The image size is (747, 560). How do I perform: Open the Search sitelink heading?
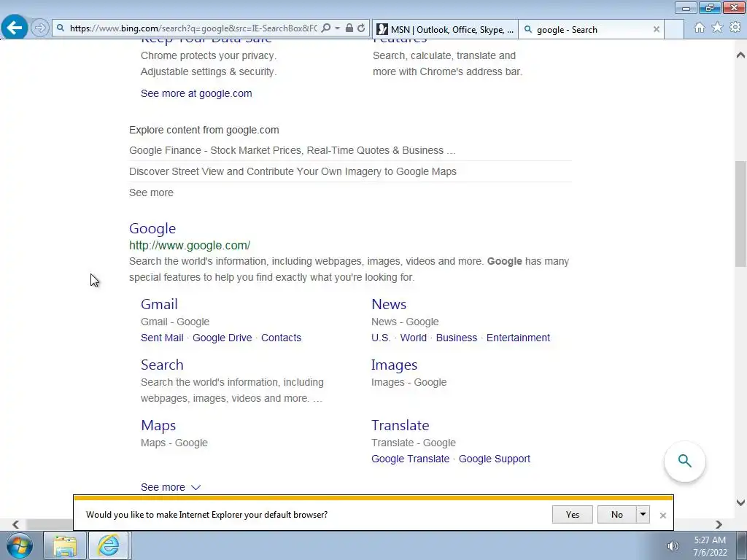[162, 365]
